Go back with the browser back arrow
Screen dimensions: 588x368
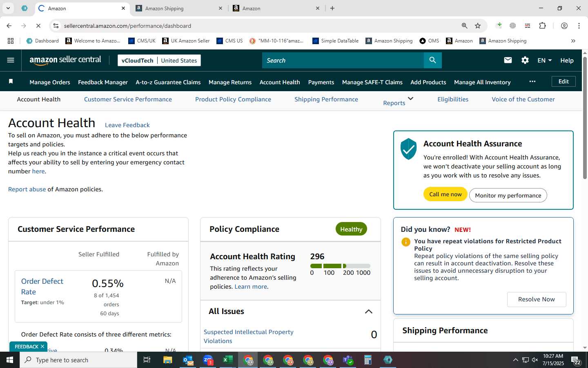click(9, 26)
